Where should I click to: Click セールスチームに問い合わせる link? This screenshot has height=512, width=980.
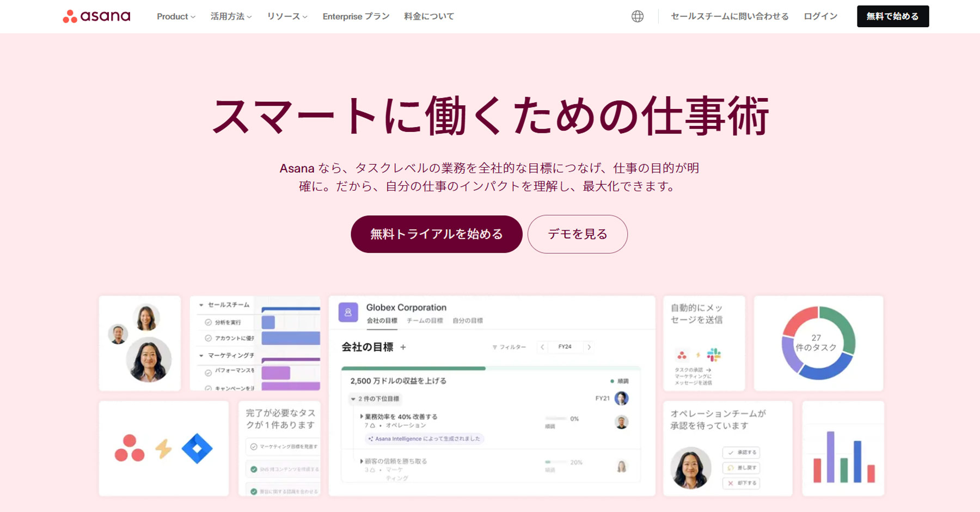click(730, 16)
